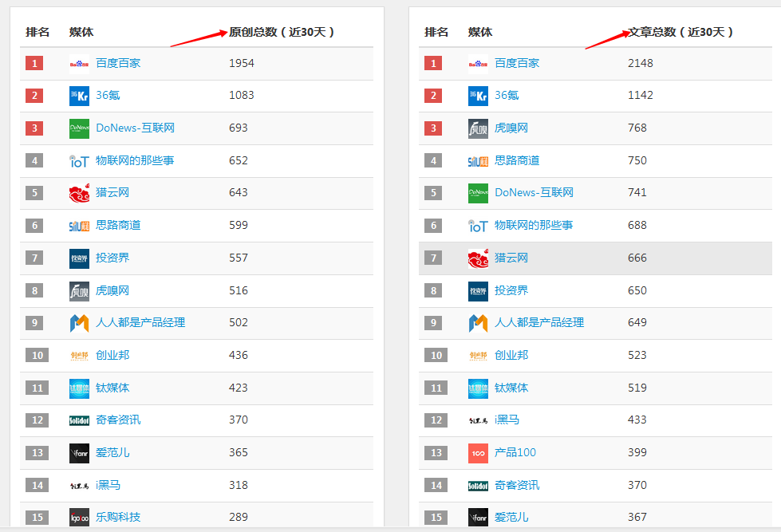The image size is (781, 532).
Task: Open 钛媒体 logo in the 文章总数 table
Action: click(x=478, y=388)
